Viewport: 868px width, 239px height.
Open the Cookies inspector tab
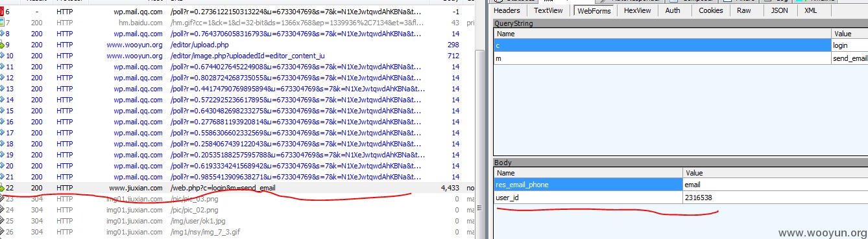711,10
